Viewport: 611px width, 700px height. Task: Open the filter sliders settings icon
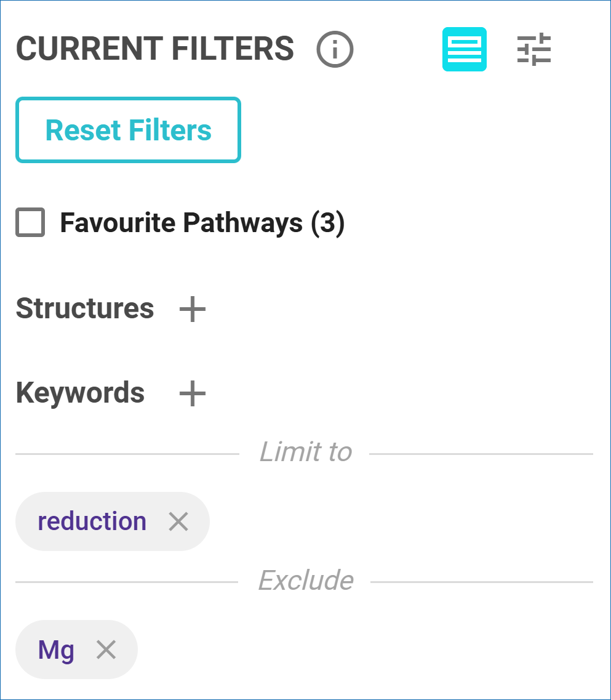click(x=533, y=50)
